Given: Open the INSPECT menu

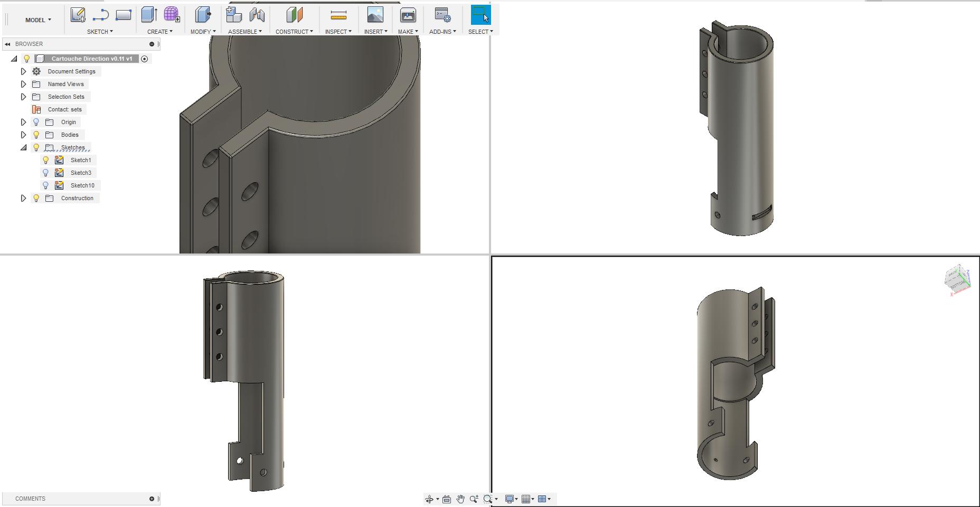Looking at the screenshot, I should pyautogui.click(x=338, y=32).
